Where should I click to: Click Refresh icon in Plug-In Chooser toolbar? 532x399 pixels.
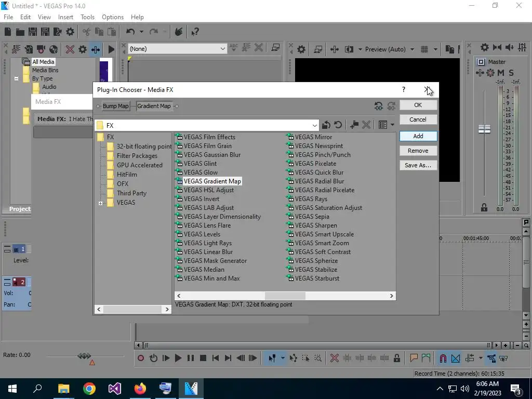338,125
